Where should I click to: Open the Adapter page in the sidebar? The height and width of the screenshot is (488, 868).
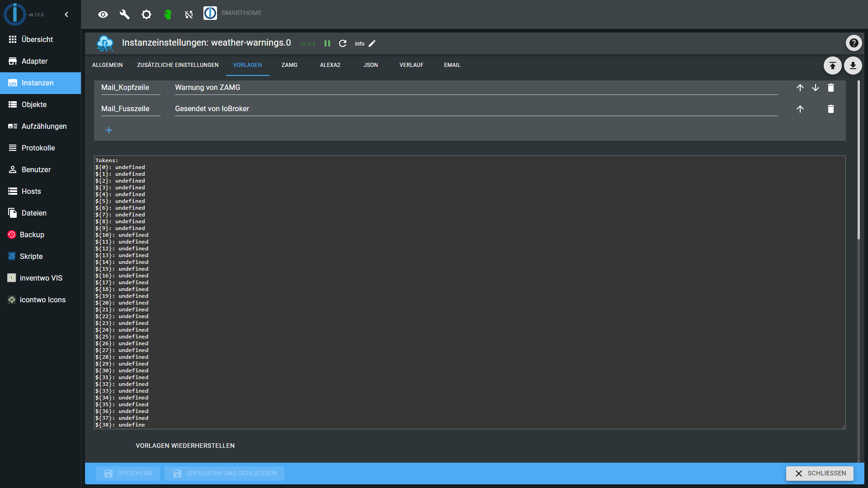(40, 61)
